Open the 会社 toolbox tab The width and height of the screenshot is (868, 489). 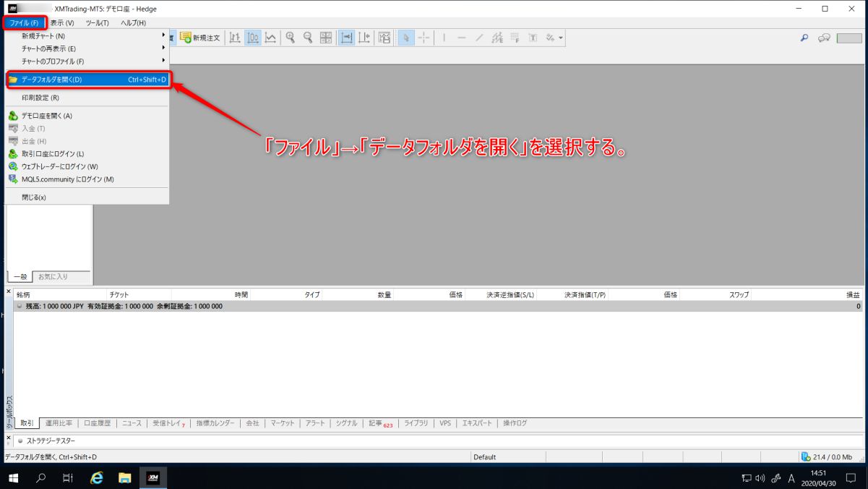pos(252,423)
